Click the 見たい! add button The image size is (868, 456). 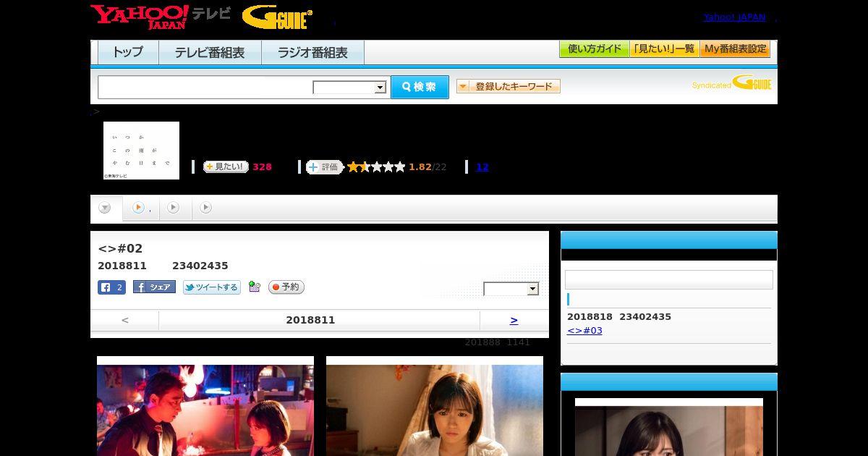click(x=226, y=166)
